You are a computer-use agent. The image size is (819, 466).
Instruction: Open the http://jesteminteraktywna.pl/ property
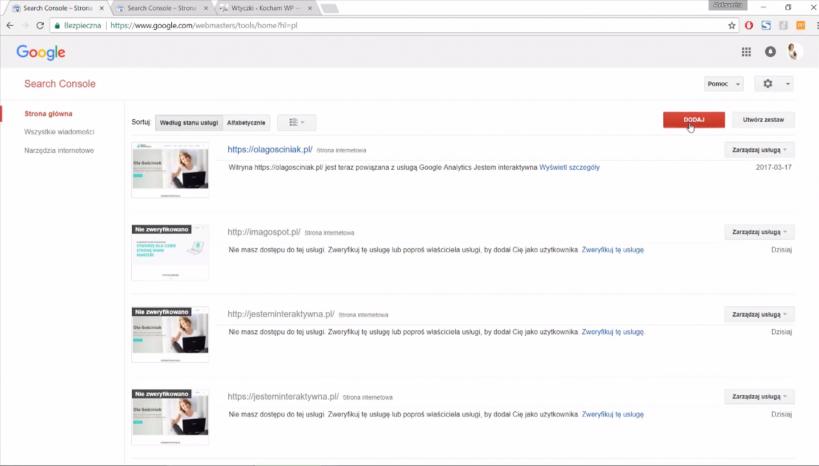click(x=281, y=314)
